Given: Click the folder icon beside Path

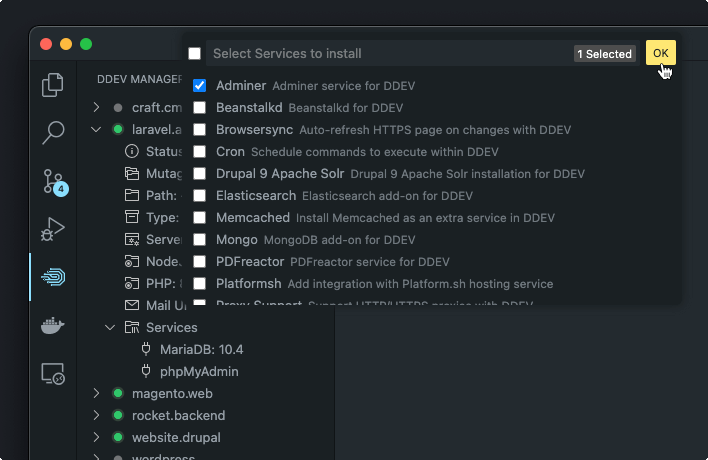Looking at the screenshot, I should (x=132, y=195).
